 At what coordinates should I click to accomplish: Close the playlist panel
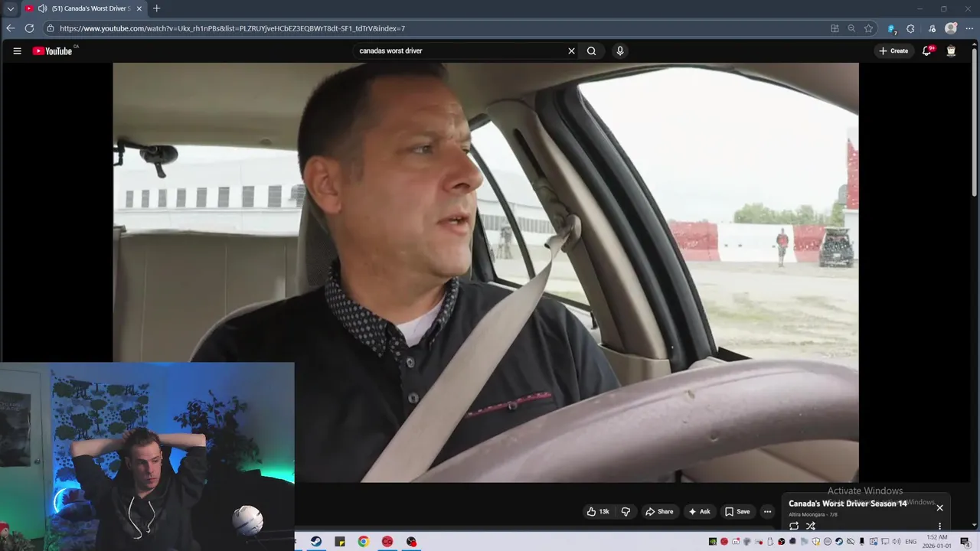point(939,507)
